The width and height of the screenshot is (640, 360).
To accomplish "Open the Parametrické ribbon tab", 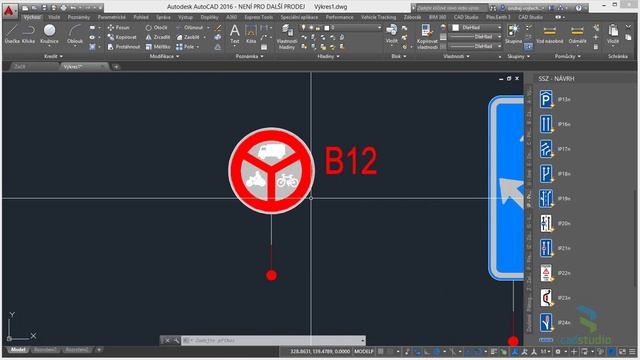I will click(112, 18).
